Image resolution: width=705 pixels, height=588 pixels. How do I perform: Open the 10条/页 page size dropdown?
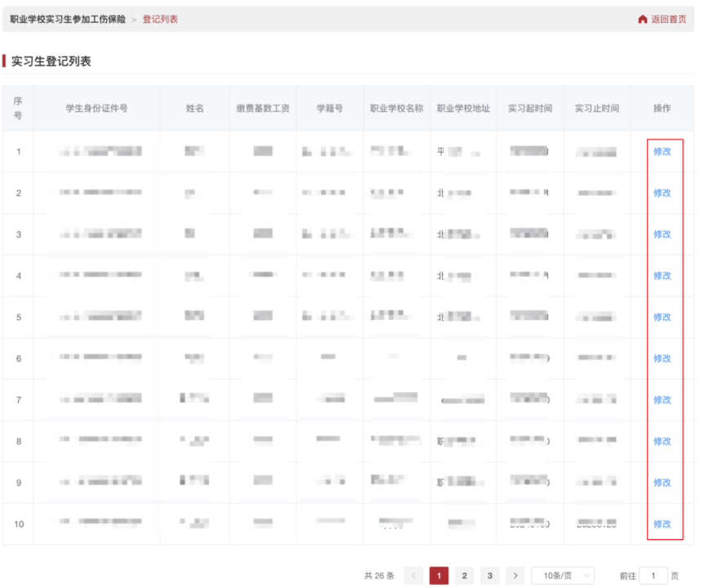click(562, 576)
